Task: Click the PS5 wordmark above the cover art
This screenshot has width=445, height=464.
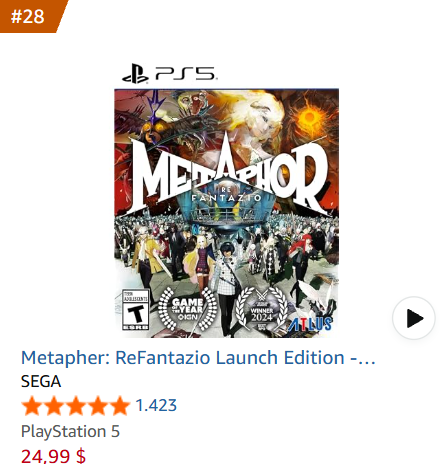Action: point(186,73)
